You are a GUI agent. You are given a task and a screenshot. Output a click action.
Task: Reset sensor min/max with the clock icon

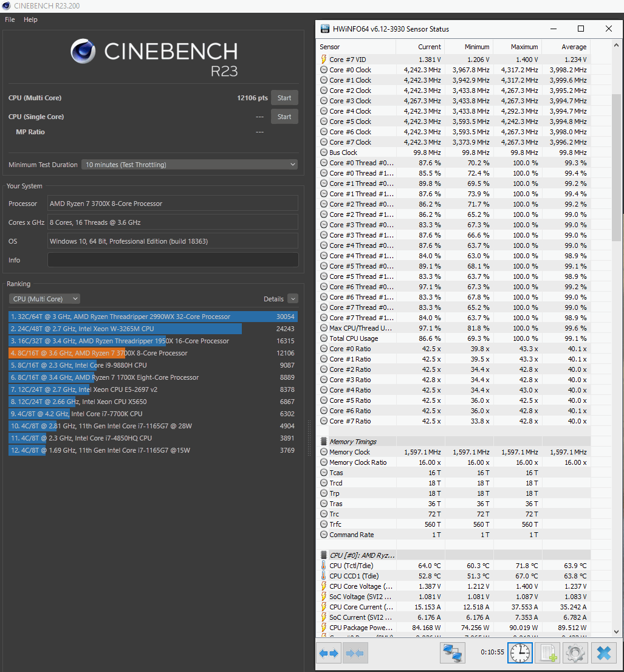click(x=520, y=653)
